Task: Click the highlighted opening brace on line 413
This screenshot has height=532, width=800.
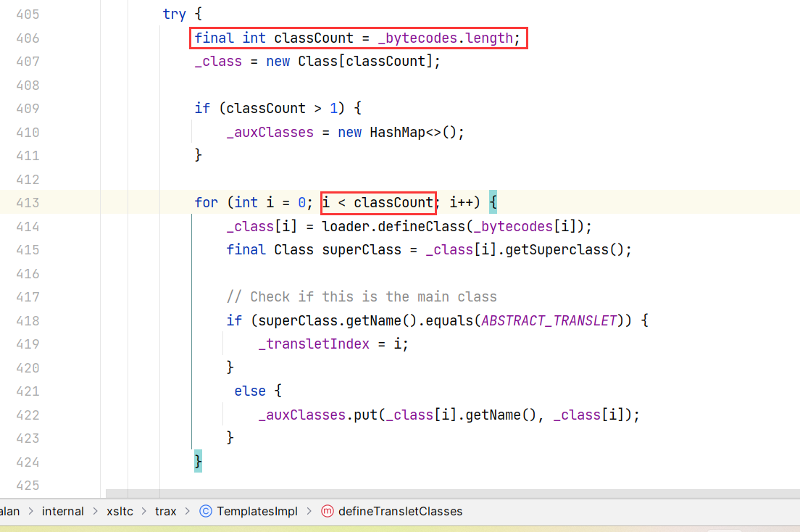Action: point(493,202)
